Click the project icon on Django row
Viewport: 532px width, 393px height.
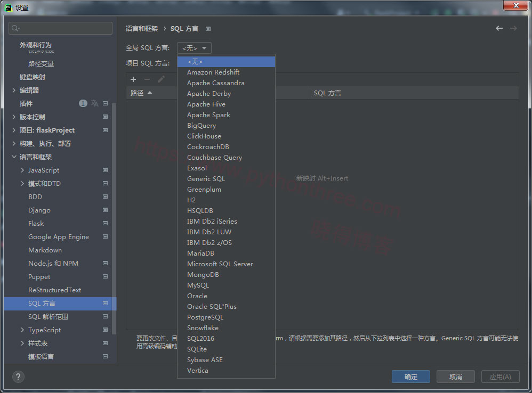tap(105, 210)
